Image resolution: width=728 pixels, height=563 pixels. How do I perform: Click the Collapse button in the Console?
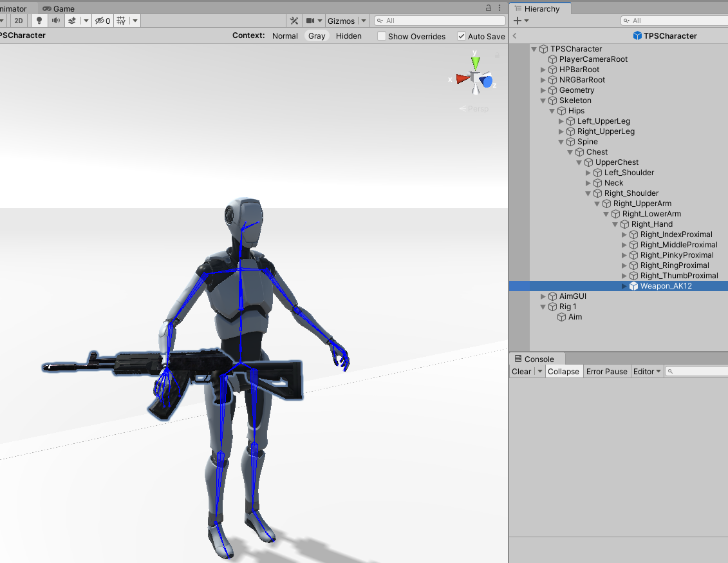[563, 371]
